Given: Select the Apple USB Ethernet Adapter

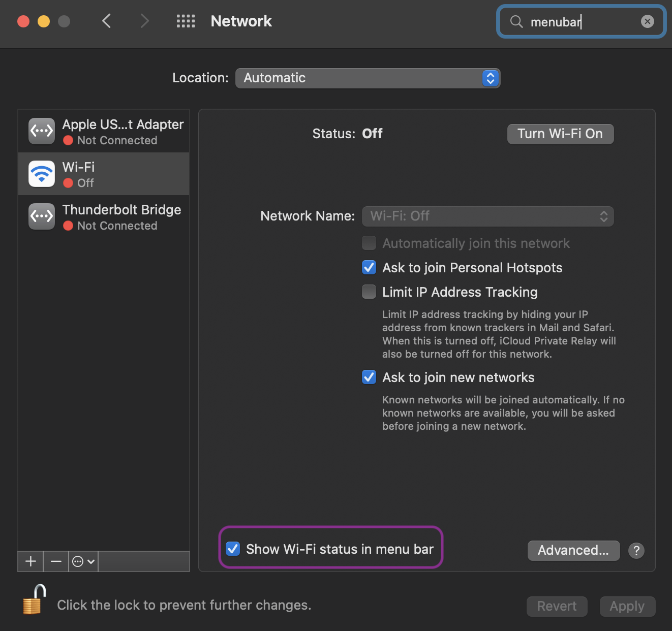Looking at the screenshot, I should pos(103,131).
